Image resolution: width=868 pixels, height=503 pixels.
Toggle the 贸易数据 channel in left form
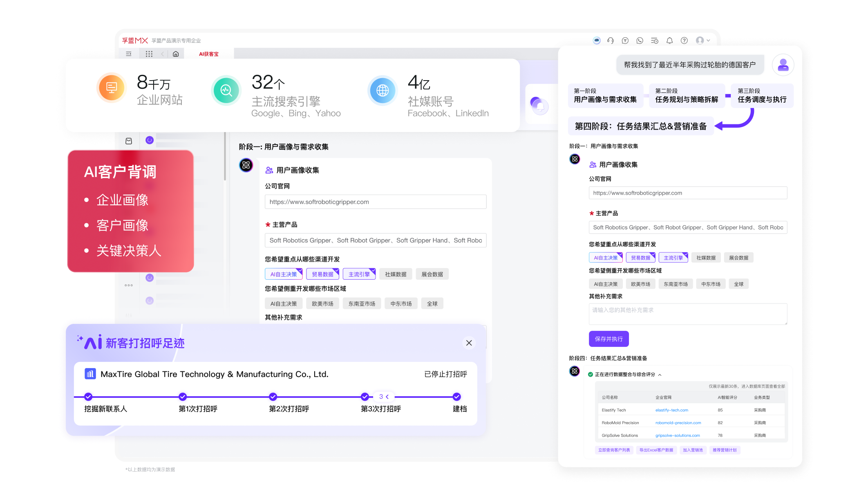click(x=322, y=274)
